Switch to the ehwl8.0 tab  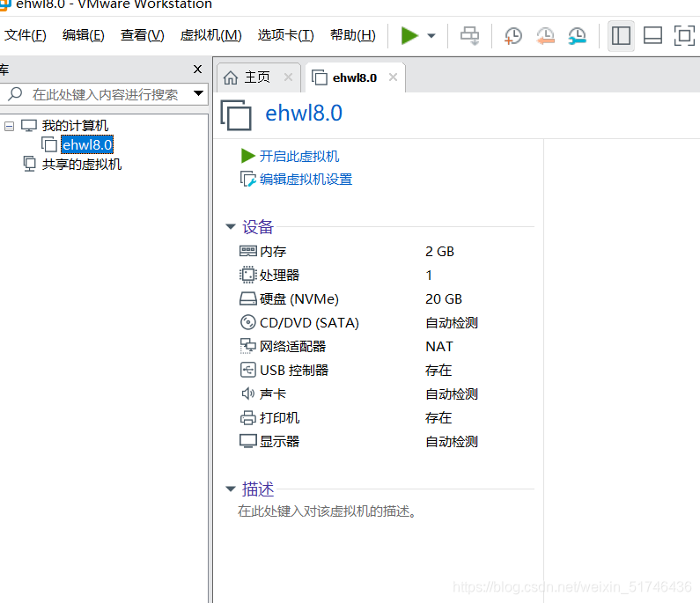tap(355, 77)
